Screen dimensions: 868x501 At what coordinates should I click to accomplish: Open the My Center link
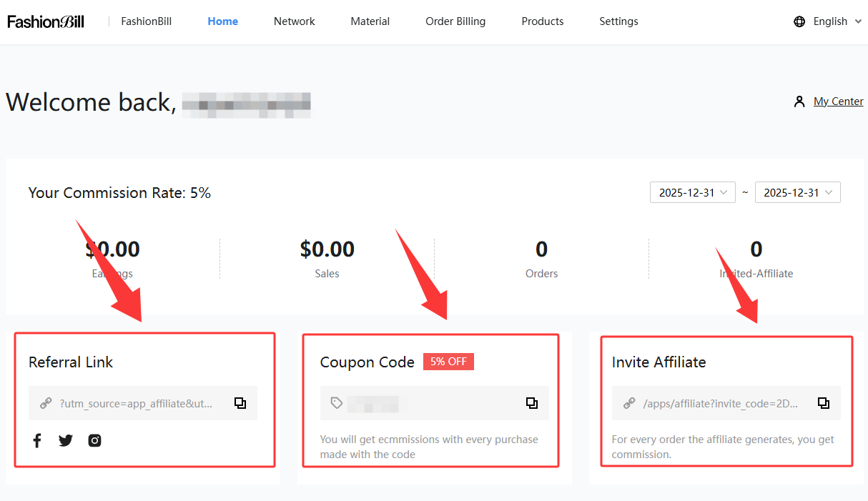coord(838,101)
